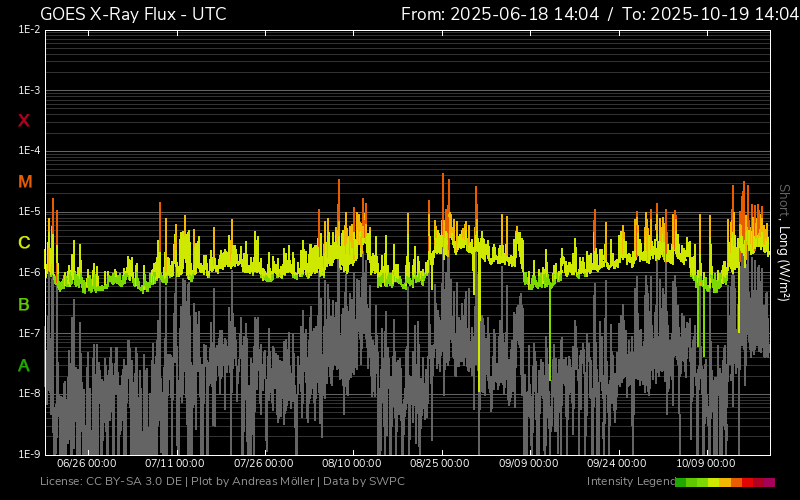Image resolution: width=800 pixels, height=500 pixels.
Task: Click the Intensity Legend color gradient bar
Action: coord(724,482)
